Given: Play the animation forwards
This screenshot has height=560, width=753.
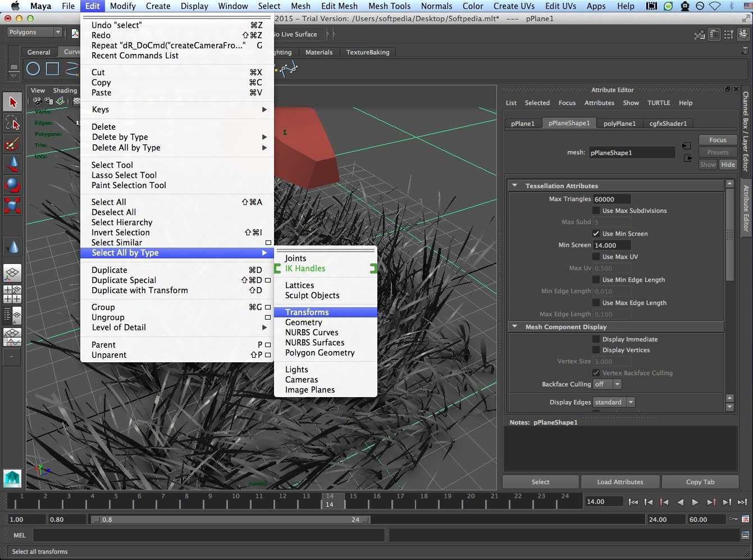Looking at the screenshot, I should [695, 502].
